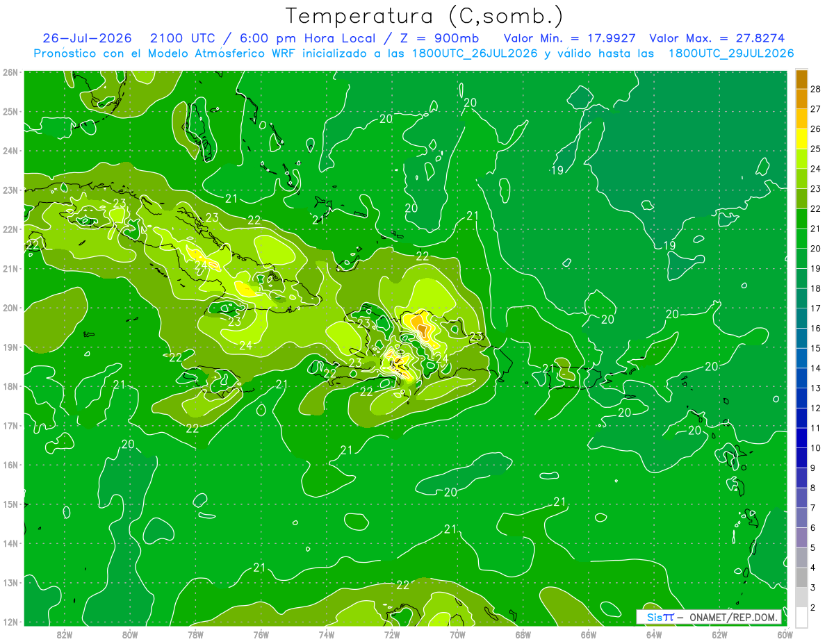Pick the purple legend swatch between 5 and 6

[x=801, y=538]
